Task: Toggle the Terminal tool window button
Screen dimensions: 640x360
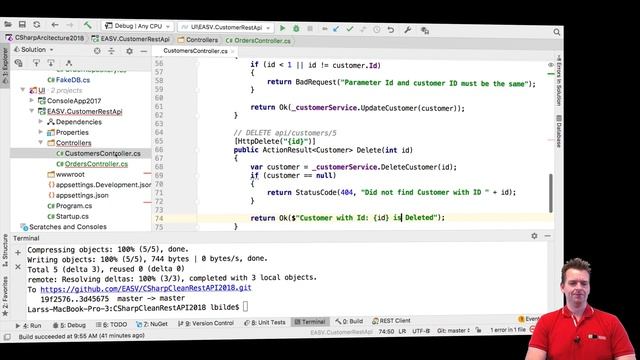Action: tap(310, 322)
